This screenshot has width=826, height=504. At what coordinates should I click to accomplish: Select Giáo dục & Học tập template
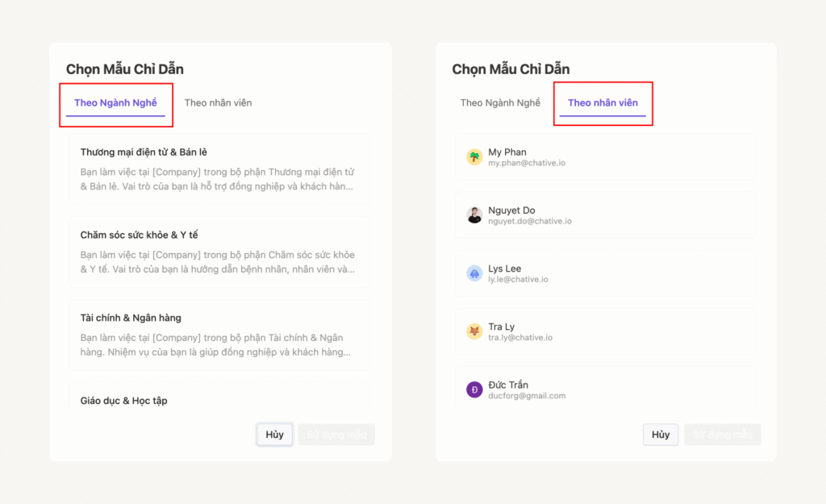219,401
